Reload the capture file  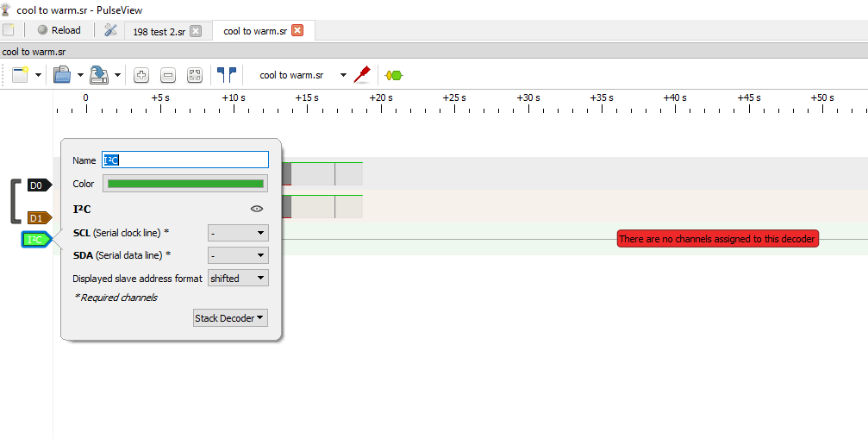(59, 30)
